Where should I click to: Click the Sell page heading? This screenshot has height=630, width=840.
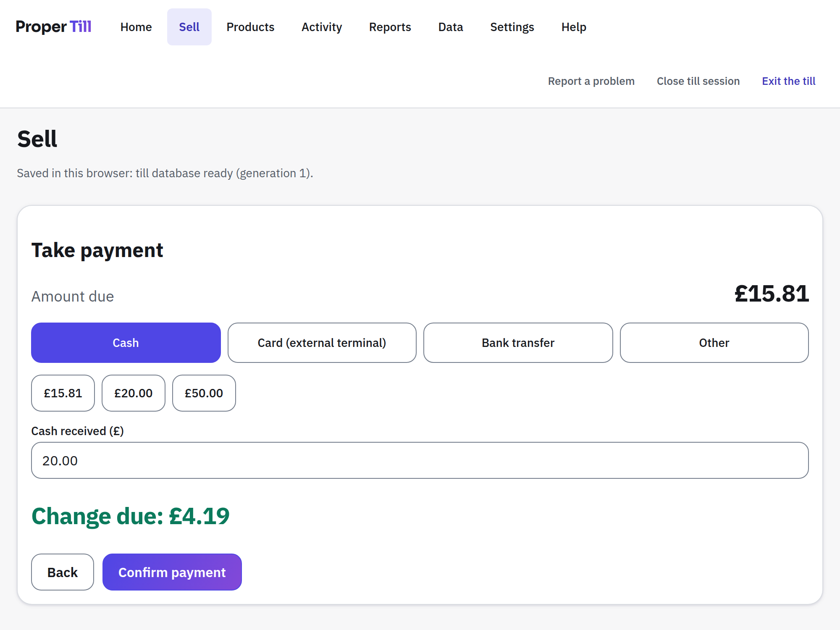tap(37, 139)
